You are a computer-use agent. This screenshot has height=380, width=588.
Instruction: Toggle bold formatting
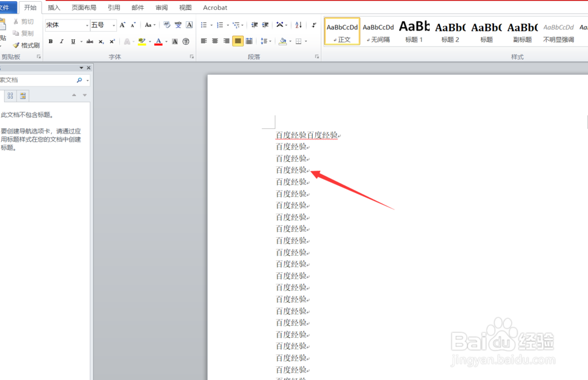(x=51, y=41)
